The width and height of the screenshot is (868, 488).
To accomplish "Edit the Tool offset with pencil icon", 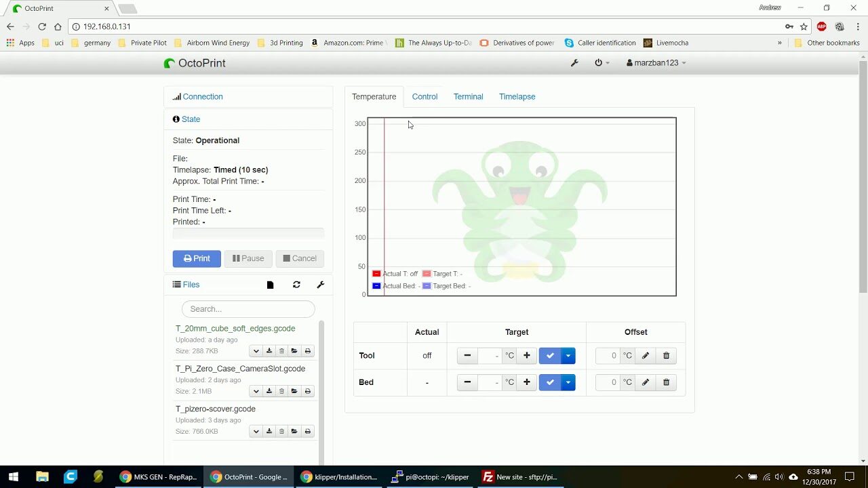I will (646, 356).
